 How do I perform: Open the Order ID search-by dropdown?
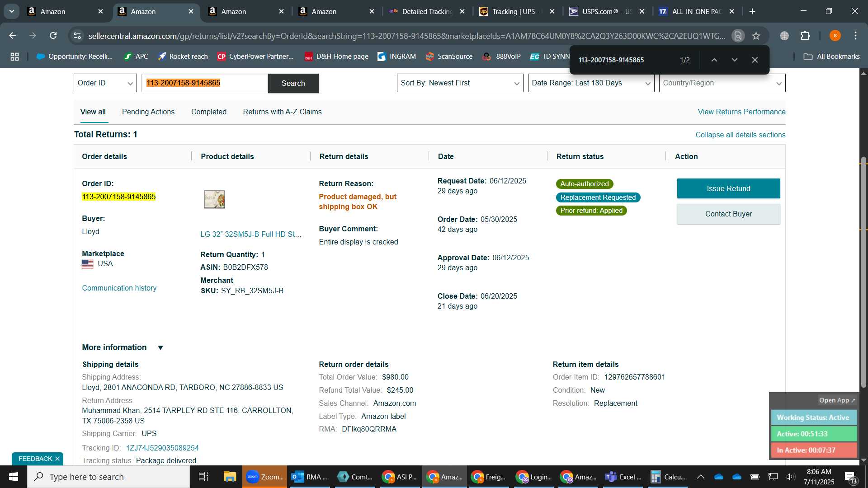tap(105, 83)
